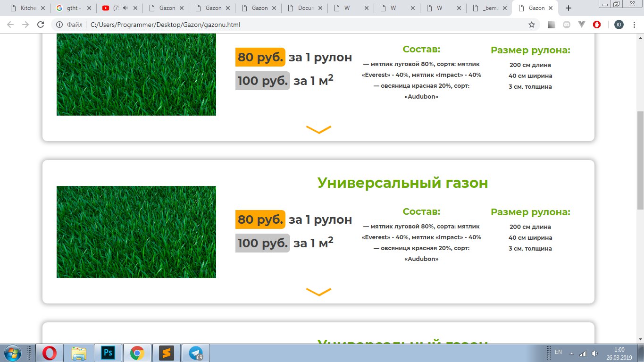The image size is (644, 362).
Task: Open Telegram from the taskbar
Action: click(196, 353)
